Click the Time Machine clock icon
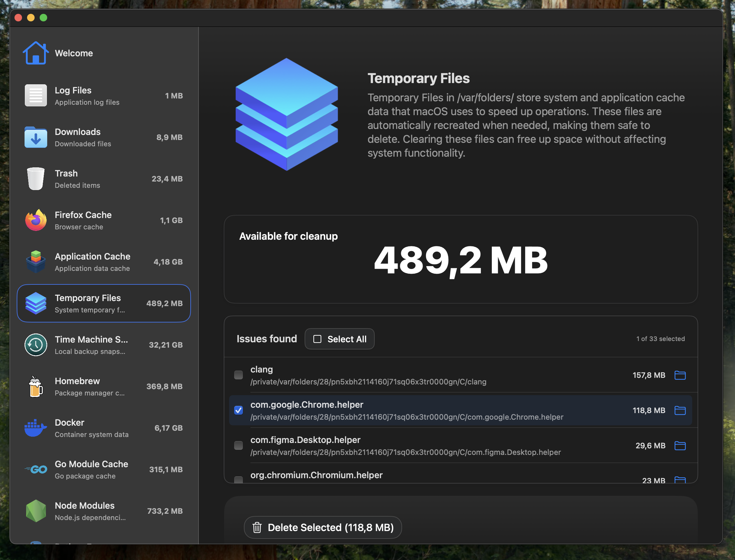The width and height of the screenshot is (735, 560). 36,345
